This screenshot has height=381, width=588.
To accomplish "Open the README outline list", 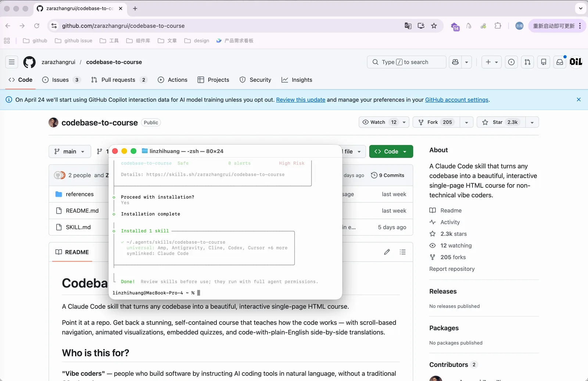I will pos(403,252).
